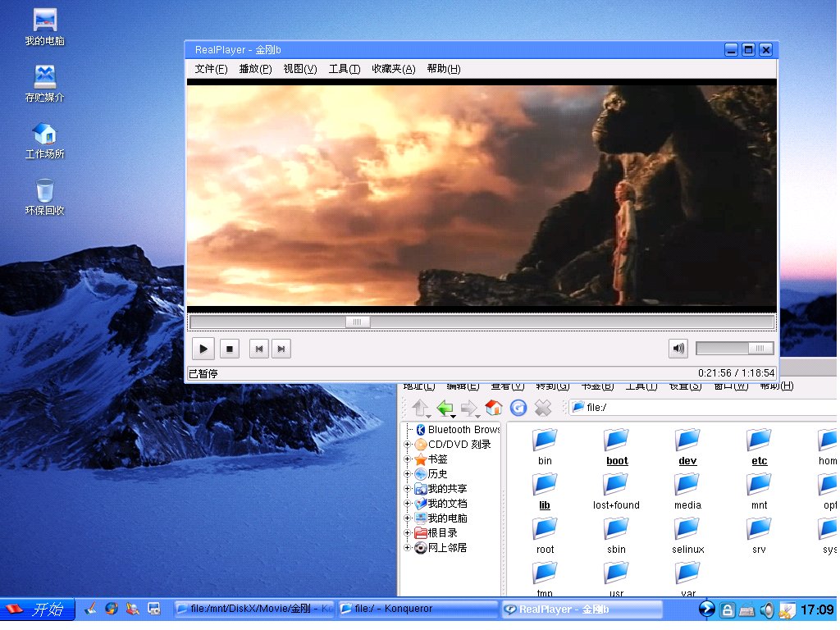Skip to next clip in RealPlayer

(x=281, y=349)
